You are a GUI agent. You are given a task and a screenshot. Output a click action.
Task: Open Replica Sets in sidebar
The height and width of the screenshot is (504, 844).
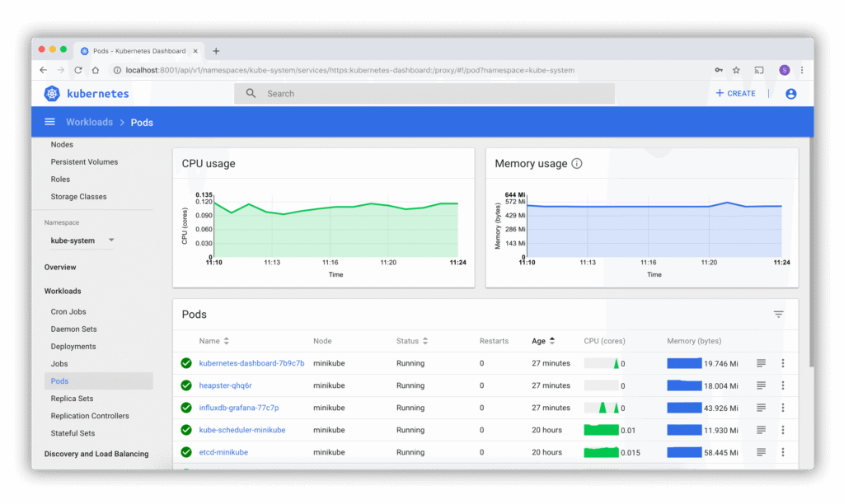[x=73, y=399]
